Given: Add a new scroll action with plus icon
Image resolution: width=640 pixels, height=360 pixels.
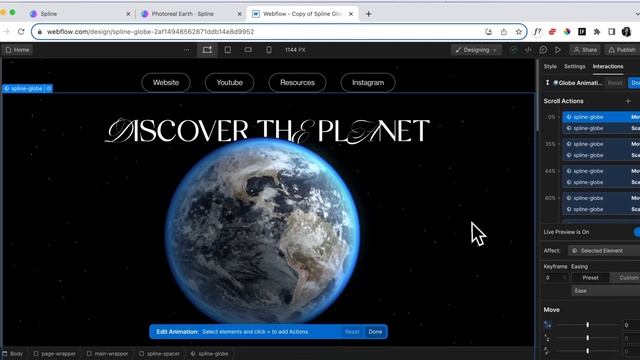Looking at the screenshot, I should [x=628, y=101].
